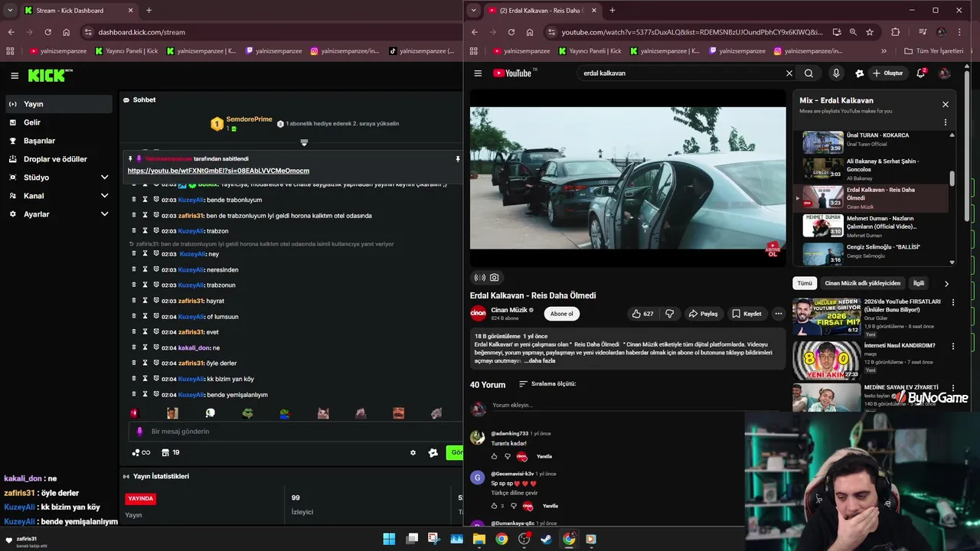The height and width of the screenshot is (551, 980).
Task: Click the green KICK logo
Action: 47,75
